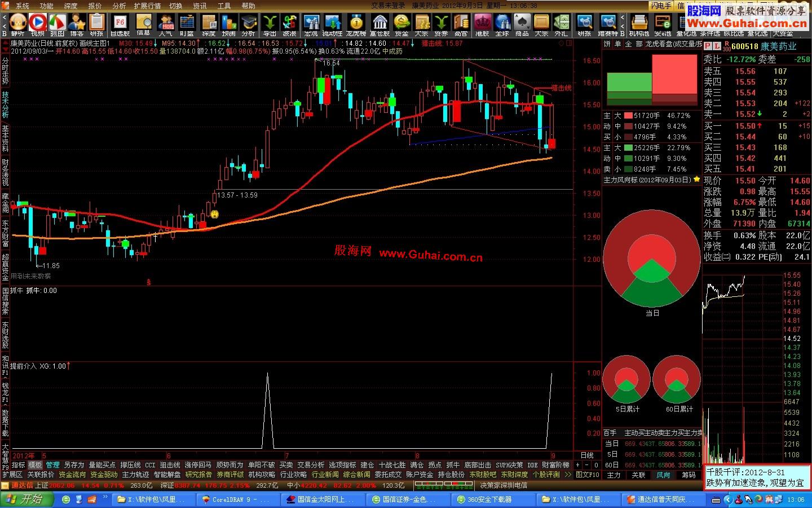Screen dimensions: 812x508
Task: Click the 模板 tab in bottom bar
Action: [36, 465]
